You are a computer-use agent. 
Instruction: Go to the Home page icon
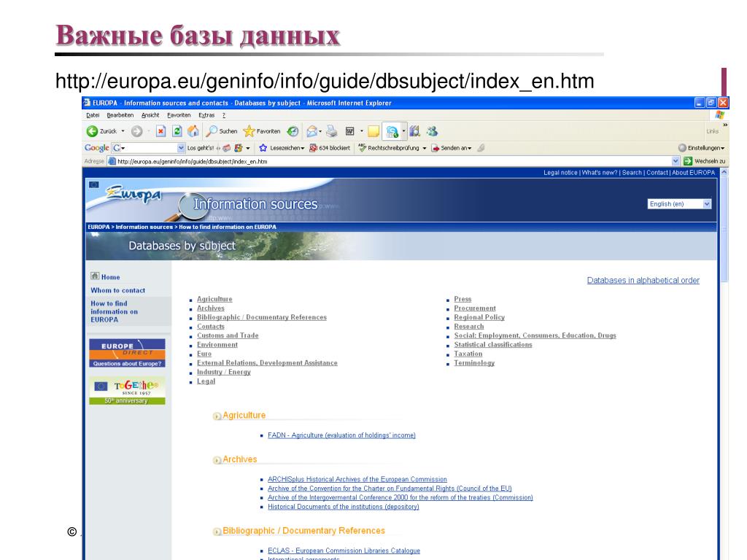click(x=193, y=131)
